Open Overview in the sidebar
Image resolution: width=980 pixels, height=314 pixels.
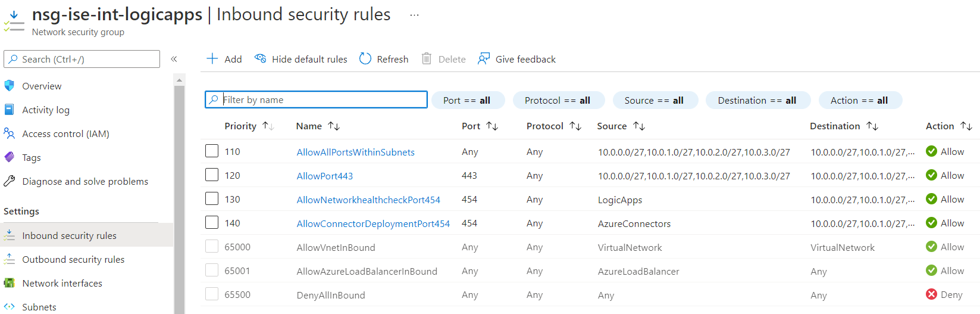[x=42, y=86]
